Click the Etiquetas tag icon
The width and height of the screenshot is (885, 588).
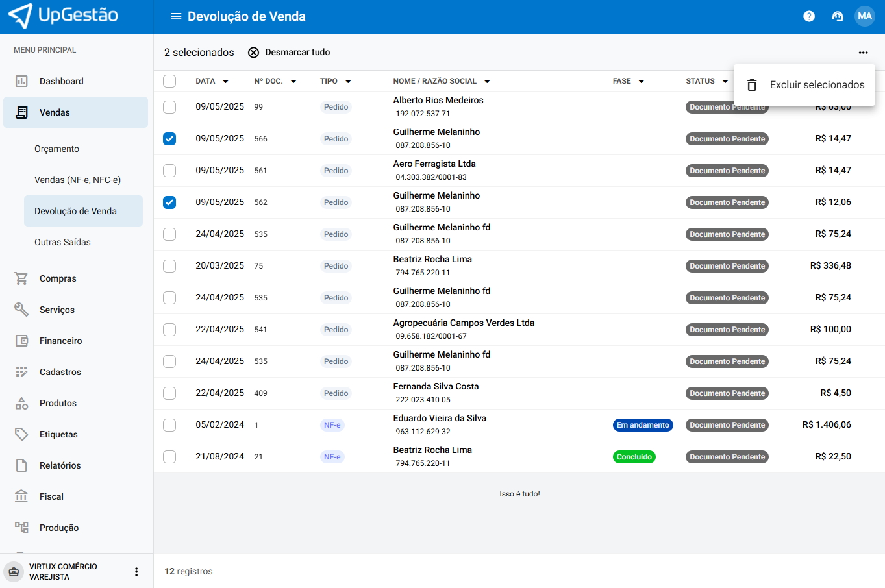[x=21, y=434]
